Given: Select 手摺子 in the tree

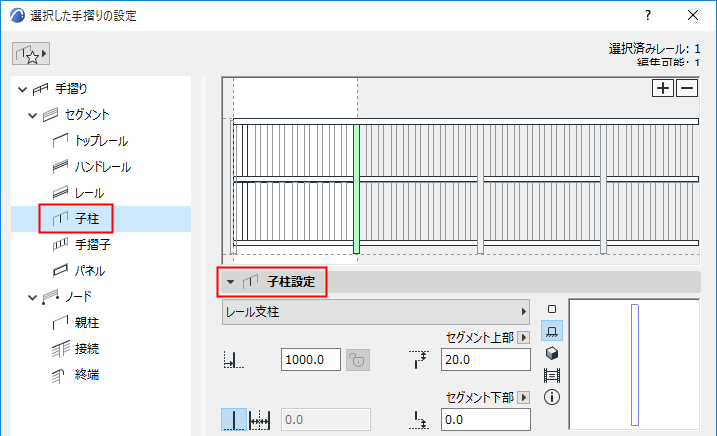Looking at the screenshot, I should [92, 245].
